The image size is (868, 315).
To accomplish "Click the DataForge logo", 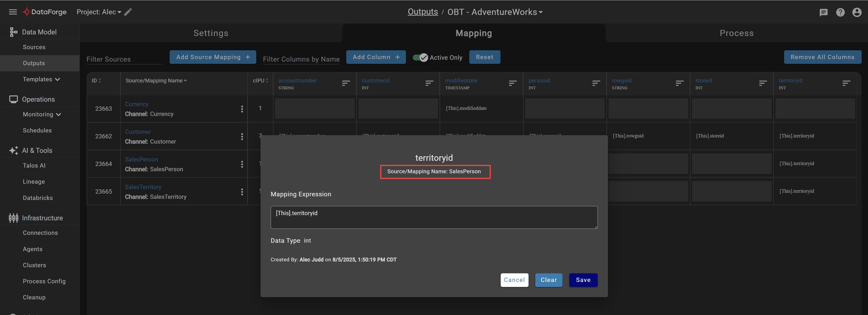I will [x=27, y=12].
